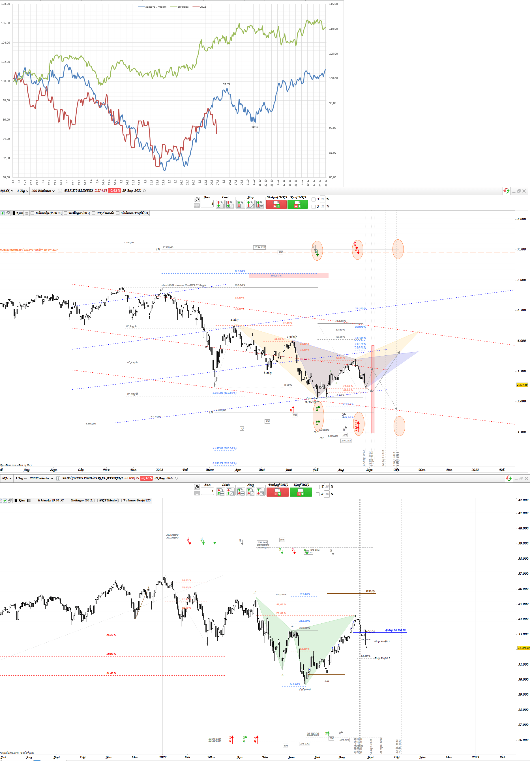Click first Stop order icon, DAX toolbar

pyautogui.click(x=241, y=204)
